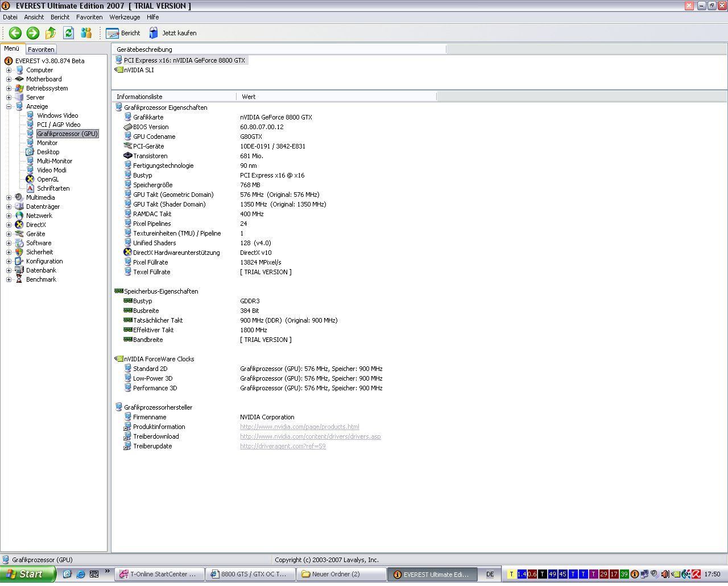Click the Refresh toolbar icon
Image resolution: width=728 pixels, height=586 pixels.
pos(68,33)
